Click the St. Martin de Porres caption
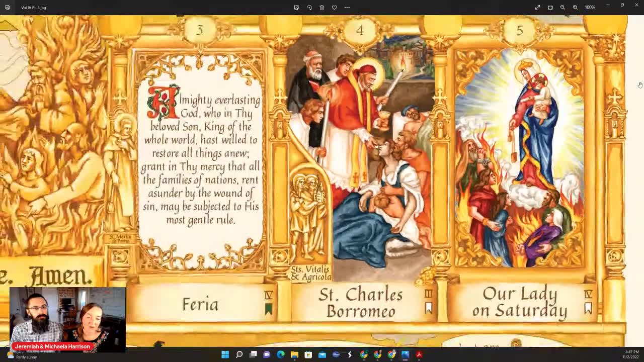This screenshot has width=644, height=362. [x=120, y=238]
